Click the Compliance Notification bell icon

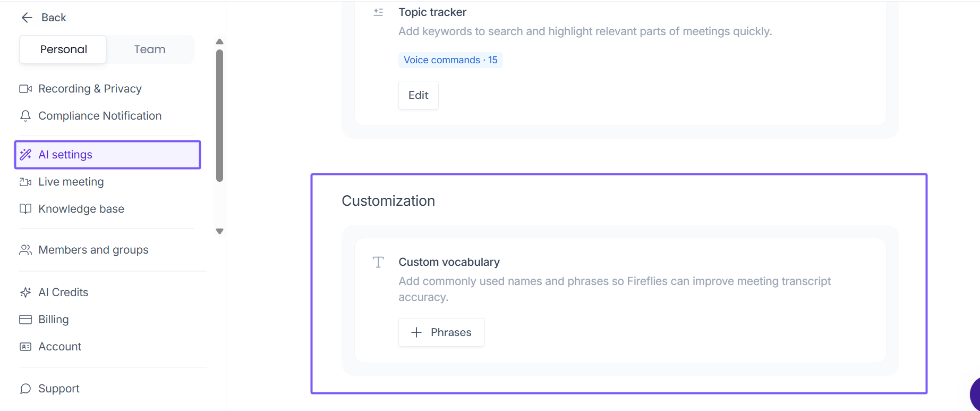(25, 116)
